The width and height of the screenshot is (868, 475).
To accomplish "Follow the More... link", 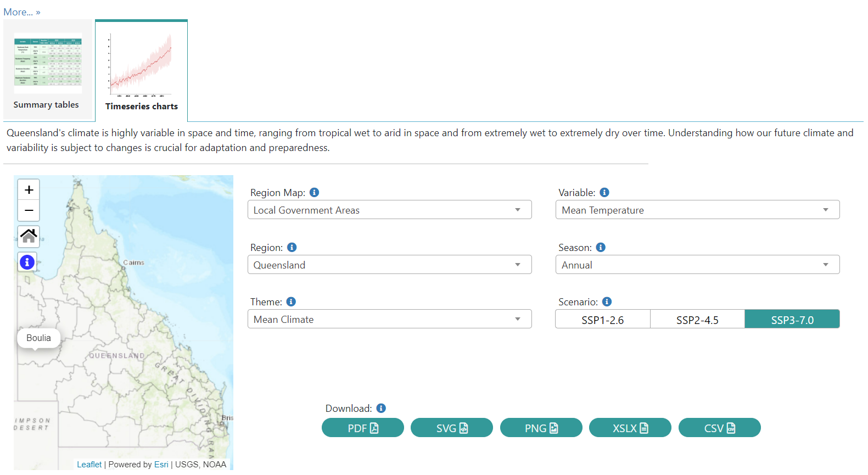I will tap(22, 12).
